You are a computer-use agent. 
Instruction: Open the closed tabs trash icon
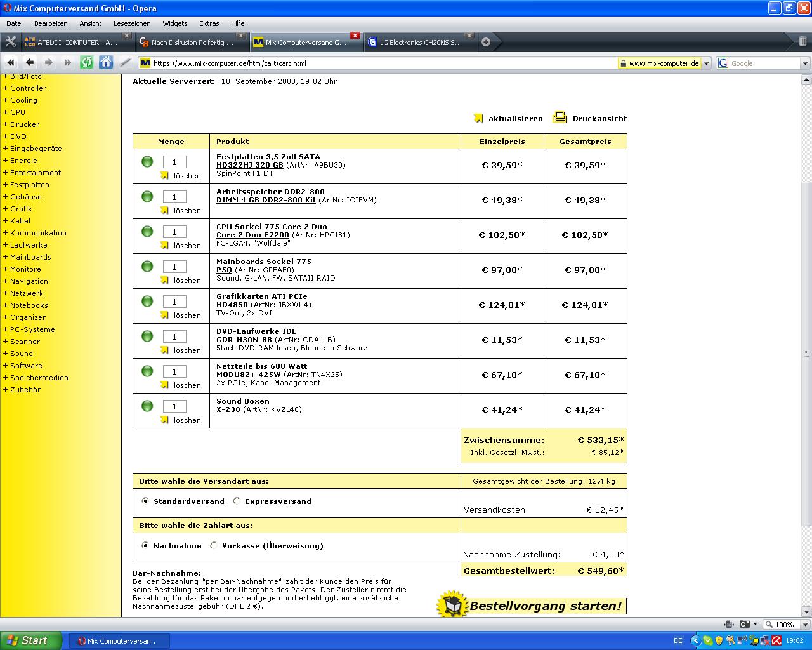(802, 42)
